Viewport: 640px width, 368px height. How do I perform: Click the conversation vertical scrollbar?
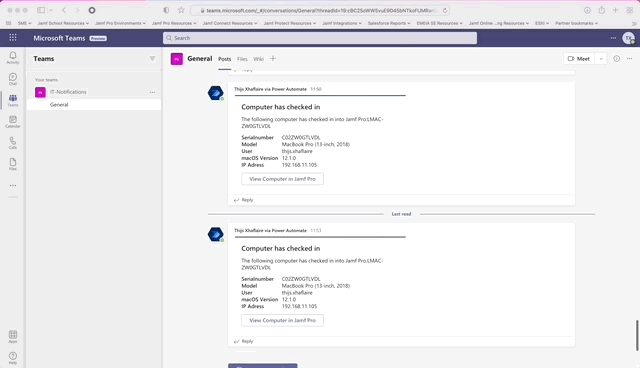(637, 335)
